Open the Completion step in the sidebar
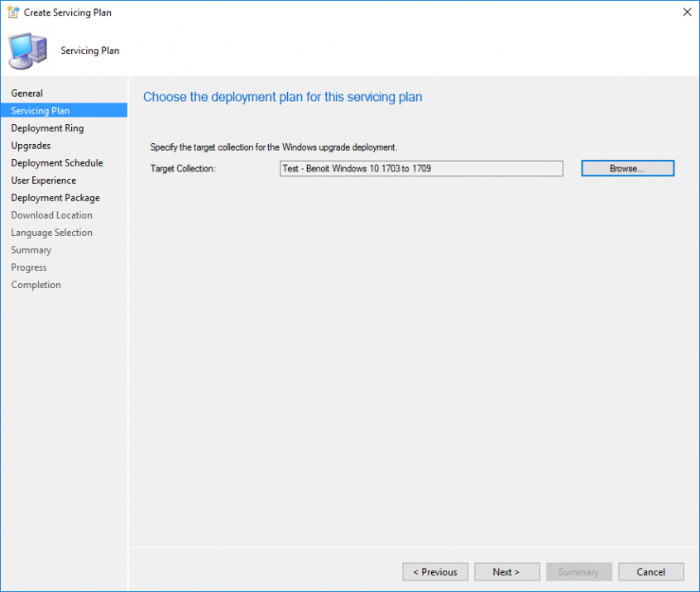This screenshot has width=700, height=592. [36, 284]
